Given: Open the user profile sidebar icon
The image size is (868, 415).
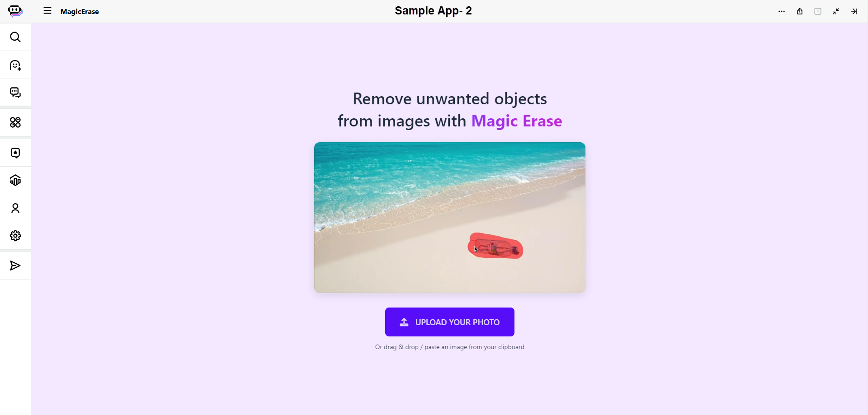Looking at the screenshot, I should [x=15, y=208].
